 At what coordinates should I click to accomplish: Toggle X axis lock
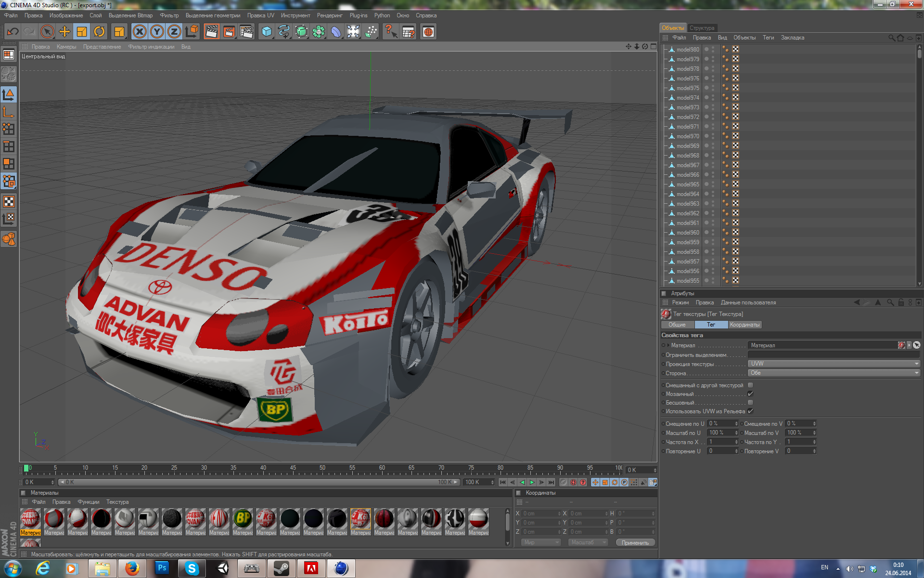(x=140, y=32)
